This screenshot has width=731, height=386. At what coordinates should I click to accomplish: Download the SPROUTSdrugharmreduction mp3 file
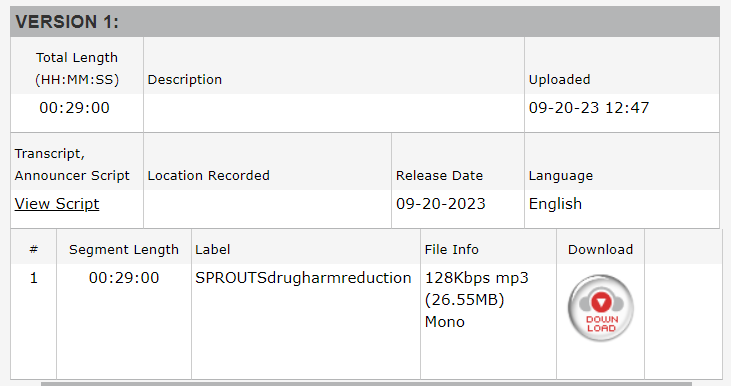(x=600, y=308)
